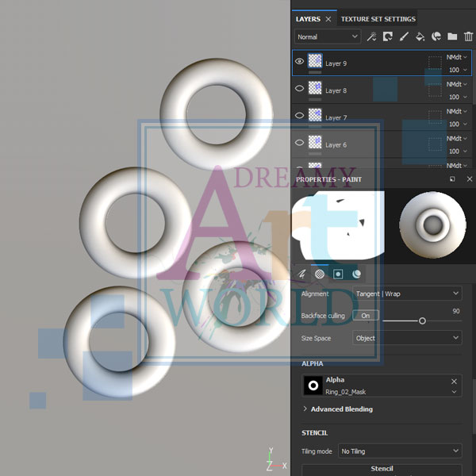
Task: Select the Layers tab
Action: point(308,19)
